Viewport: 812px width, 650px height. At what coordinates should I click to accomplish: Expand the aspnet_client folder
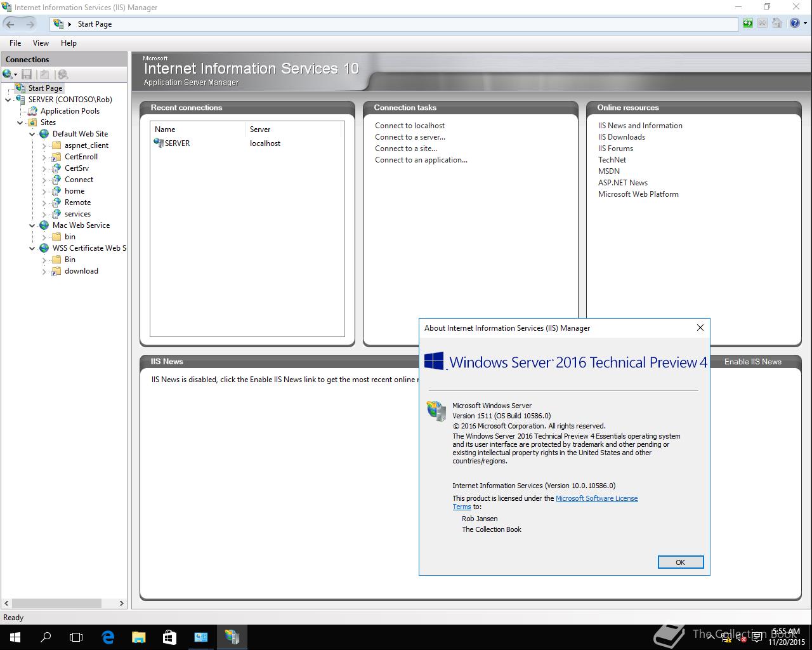coord(44,145)
